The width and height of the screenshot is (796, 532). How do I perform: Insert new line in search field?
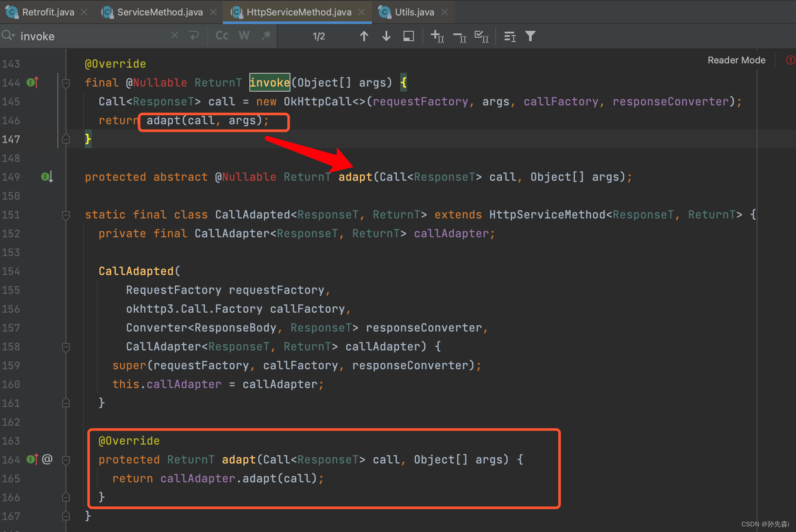pos(194,36)
